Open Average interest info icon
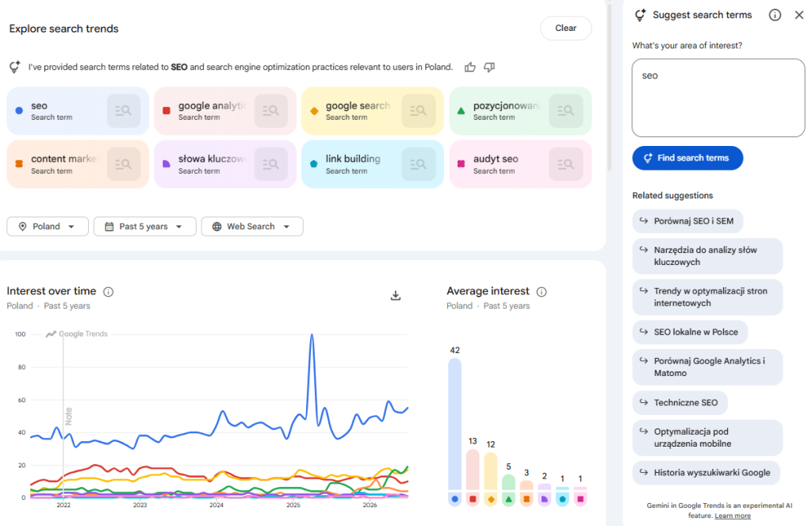 click(542, 292)
